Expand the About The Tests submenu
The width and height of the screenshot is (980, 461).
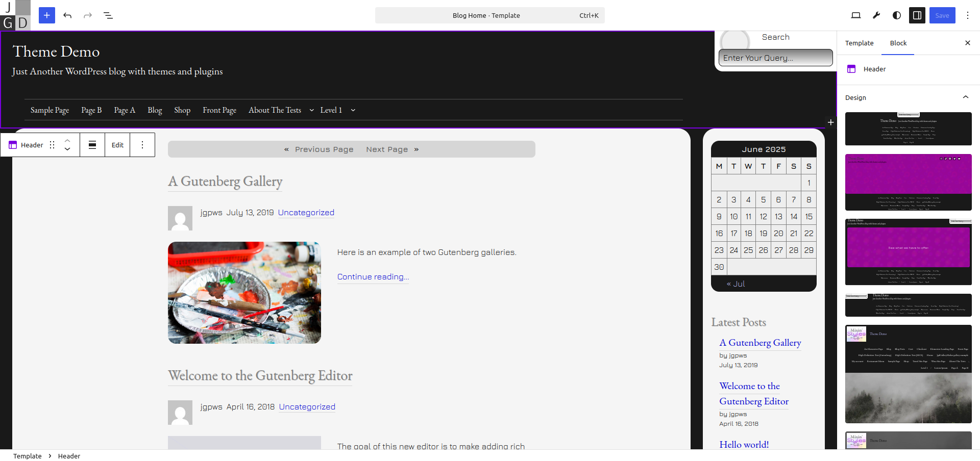[x=311, y=110]
